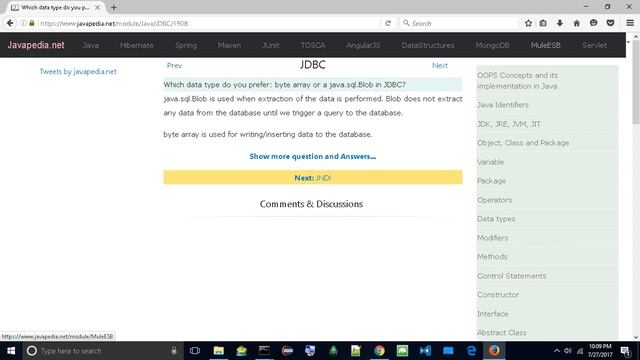Go back using the browser back arrow
640x360 pixels.
point(10,23)
